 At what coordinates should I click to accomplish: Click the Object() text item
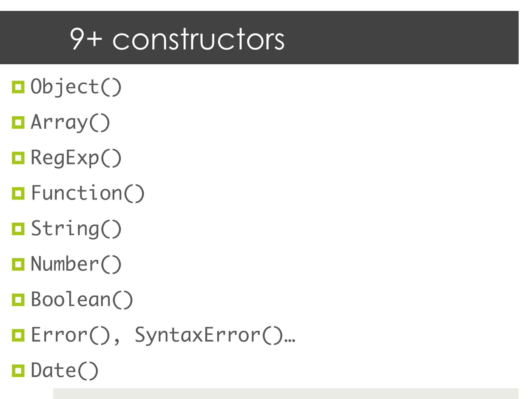[76, 87]
